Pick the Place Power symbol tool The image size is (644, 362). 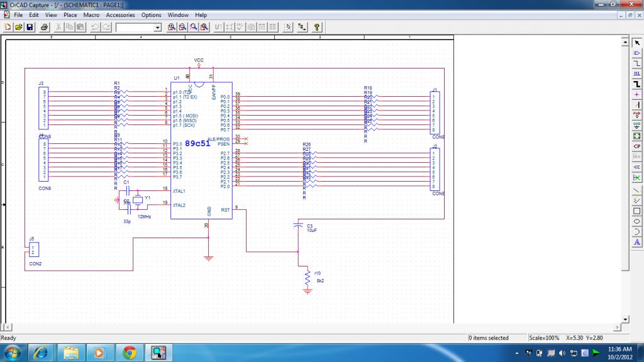[636, 114]
